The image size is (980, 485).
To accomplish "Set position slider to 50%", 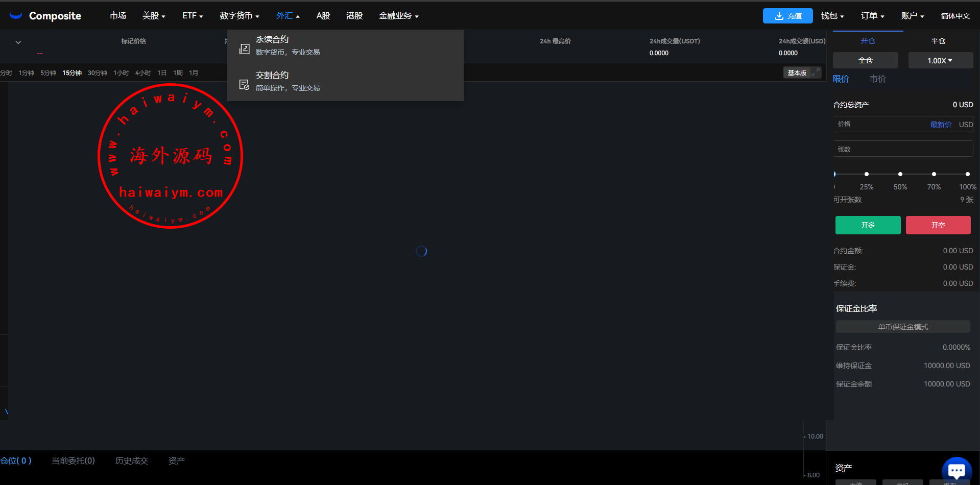I will coord(900,174).
